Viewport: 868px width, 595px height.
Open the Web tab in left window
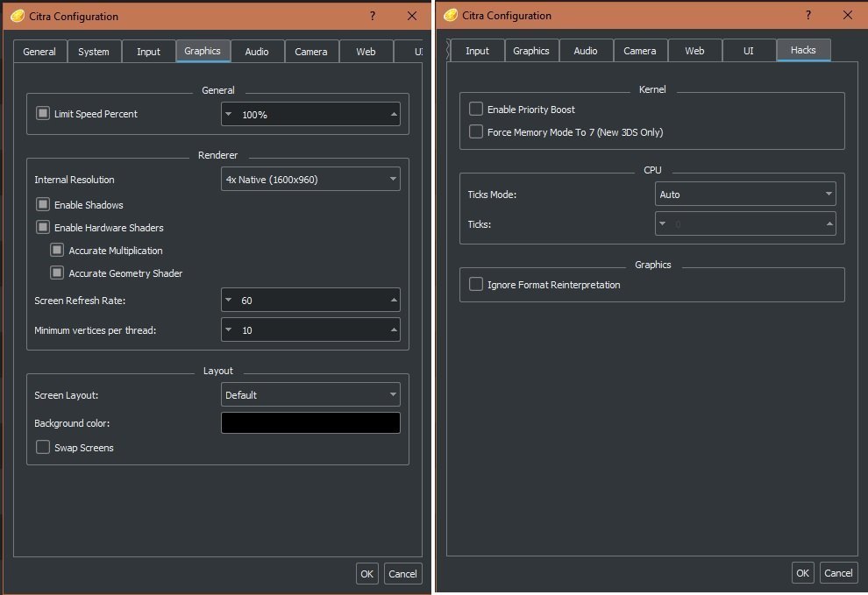point(366,52)
